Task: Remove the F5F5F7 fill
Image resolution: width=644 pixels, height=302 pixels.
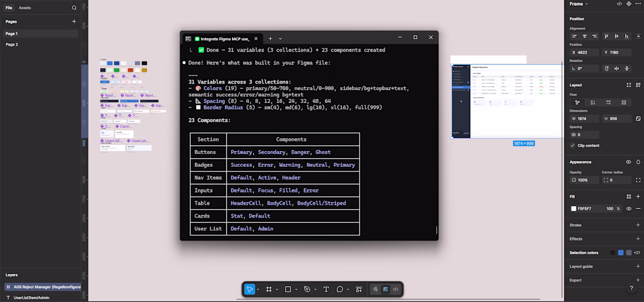Action: 638,208
